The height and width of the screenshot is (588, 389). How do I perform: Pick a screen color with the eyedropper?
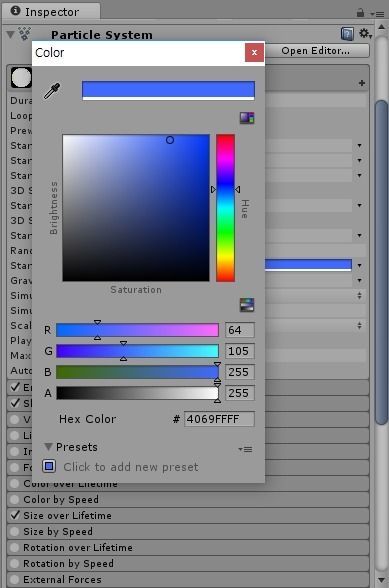(x=52, y=91)
